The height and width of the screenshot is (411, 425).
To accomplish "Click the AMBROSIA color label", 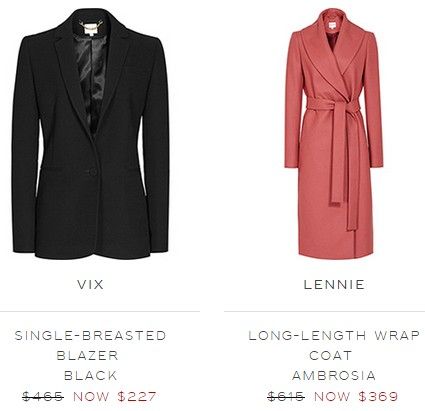I will pyautogui.click(x=334, y=376).
